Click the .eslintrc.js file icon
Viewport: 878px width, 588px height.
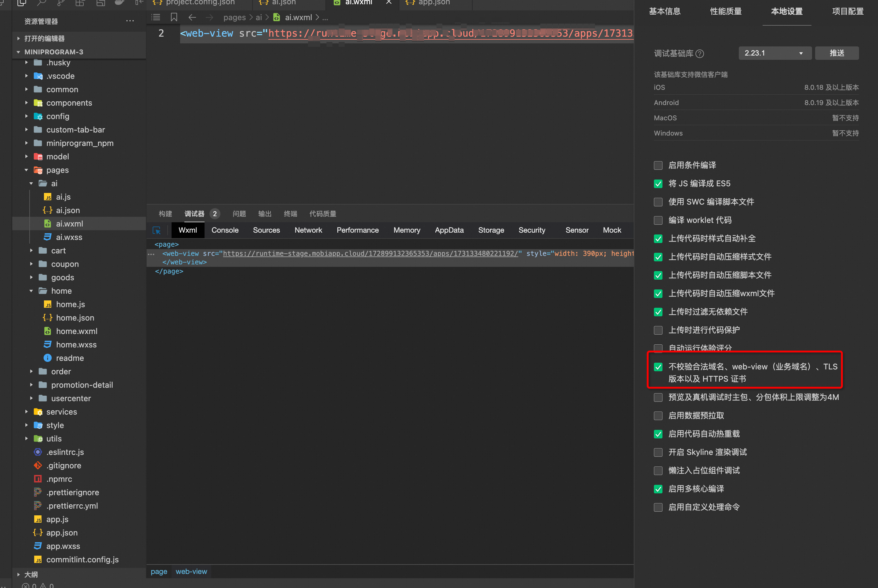38,452
